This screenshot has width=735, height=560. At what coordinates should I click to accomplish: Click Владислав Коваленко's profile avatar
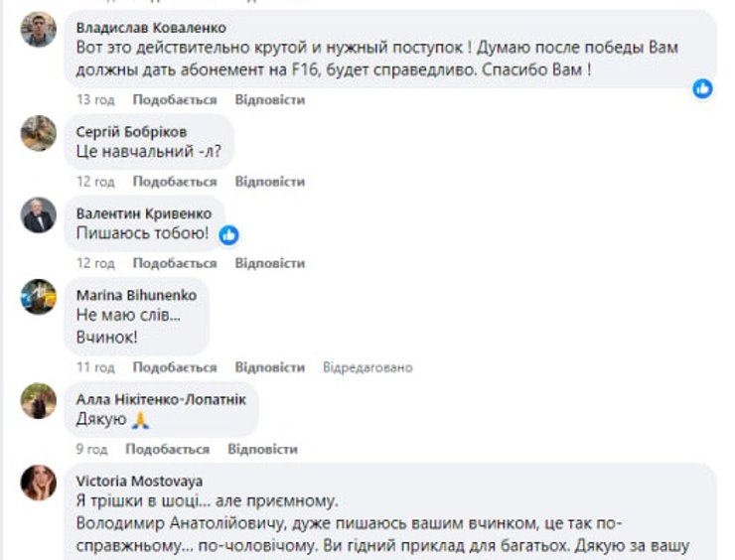(x=39, y=29)
